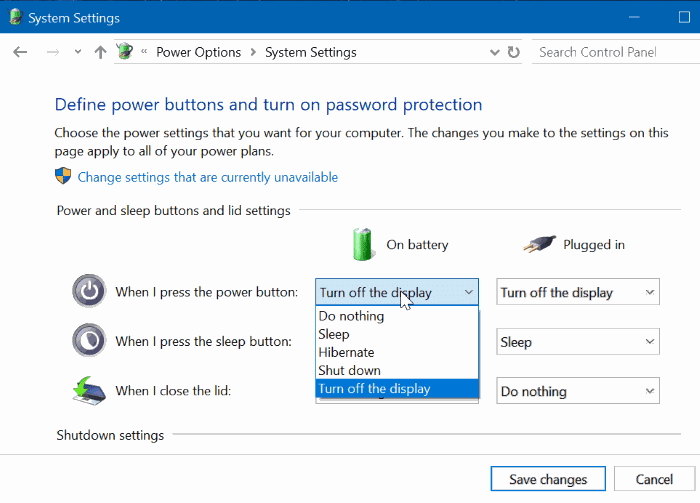Click the power button icon
Viewport: 700px width, 503px height.
click(89, 292)
